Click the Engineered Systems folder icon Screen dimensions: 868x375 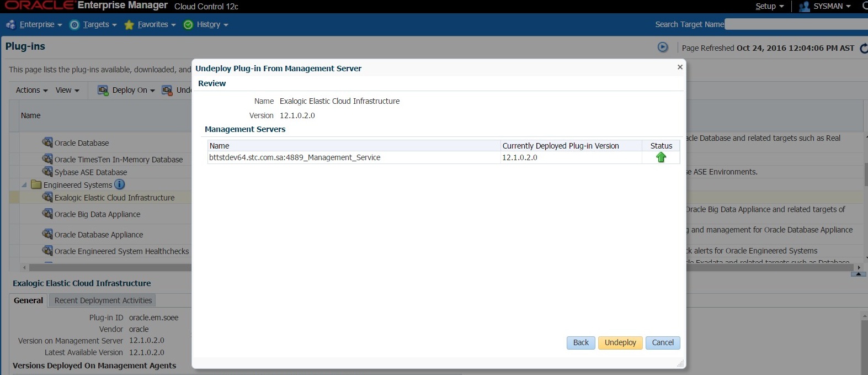click(x=36, y=184)
